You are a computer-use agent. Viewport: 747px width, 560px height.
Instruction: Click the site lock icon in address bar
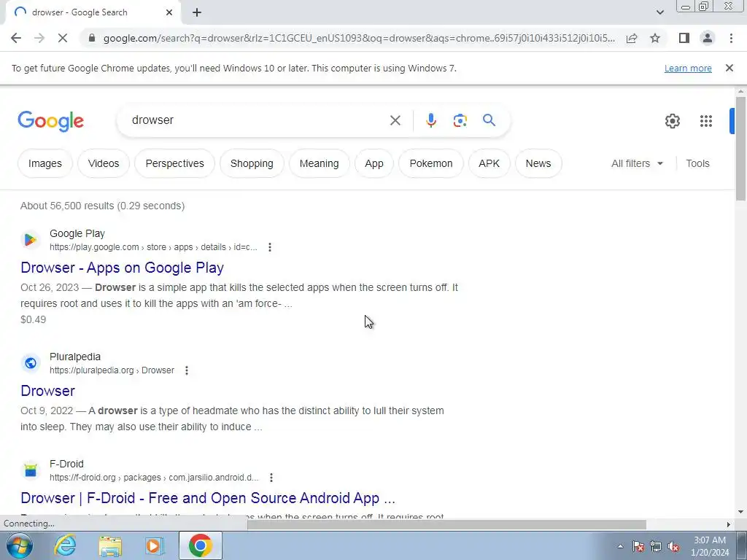coord(93,38)
